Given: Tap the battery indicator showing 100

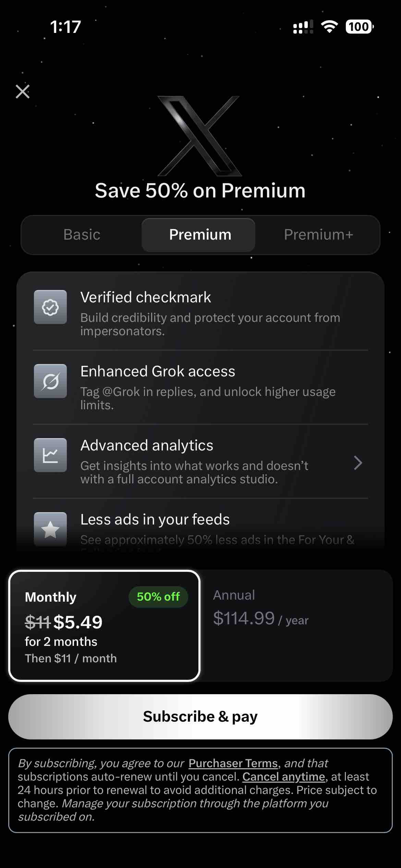Looking at the screenshot, I should pos(359,27).
